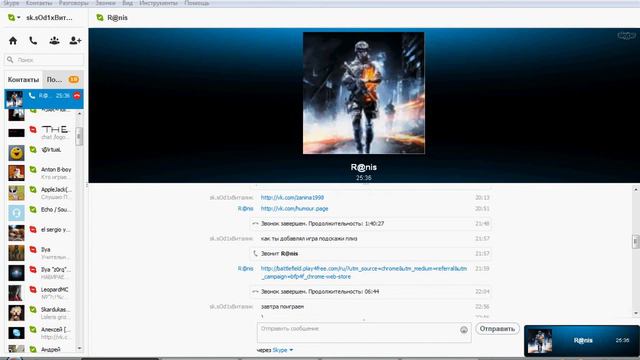Open the Skype menu
The image size is (640, 360).
11,3
